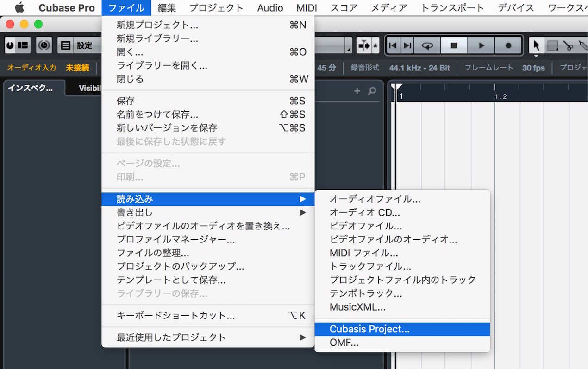Import プロジェクトファイル内のトラック from submenu
588x369 pixels.
tap(402, 280)
